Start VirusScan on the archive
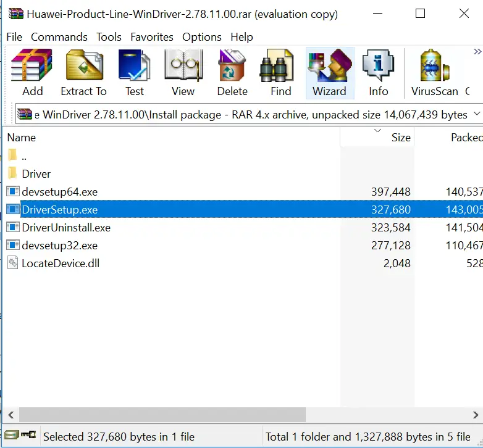Viewport: 483px width, 448px height. coord(435,73)
